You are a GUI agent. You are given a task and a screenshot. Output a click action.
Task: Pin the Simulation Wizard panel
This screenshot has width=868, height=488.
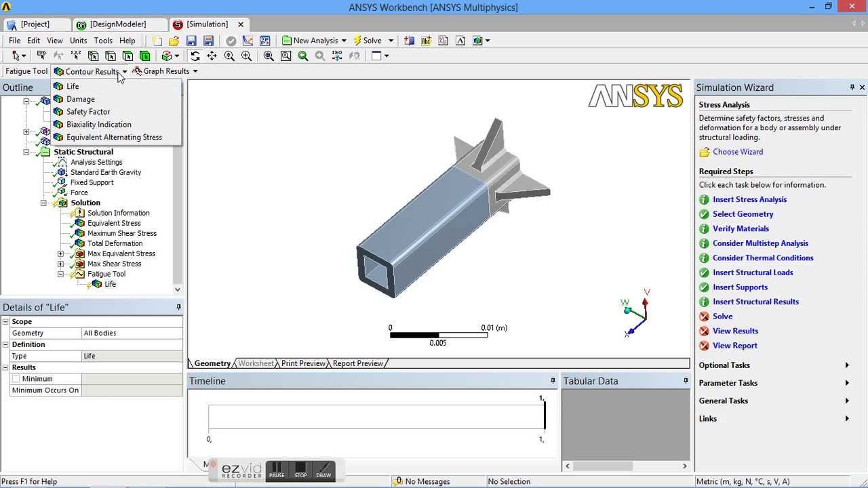point(852,87)
